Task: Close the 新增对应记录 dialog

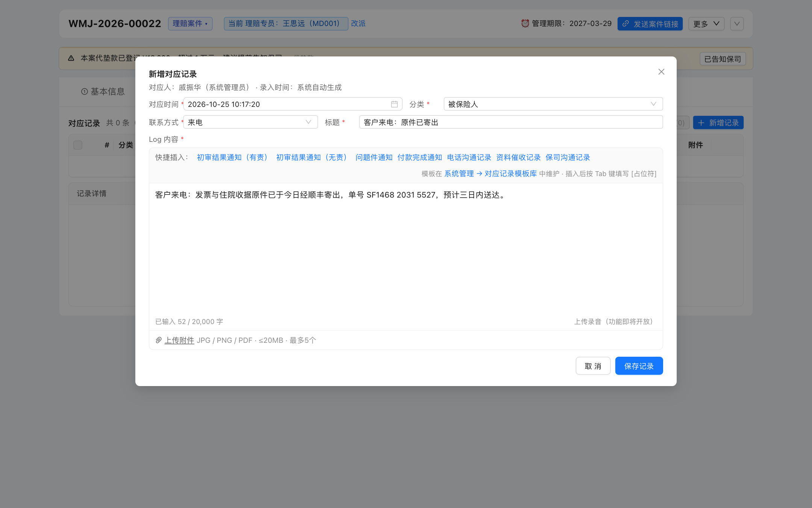Action: [x=661, y=71]
